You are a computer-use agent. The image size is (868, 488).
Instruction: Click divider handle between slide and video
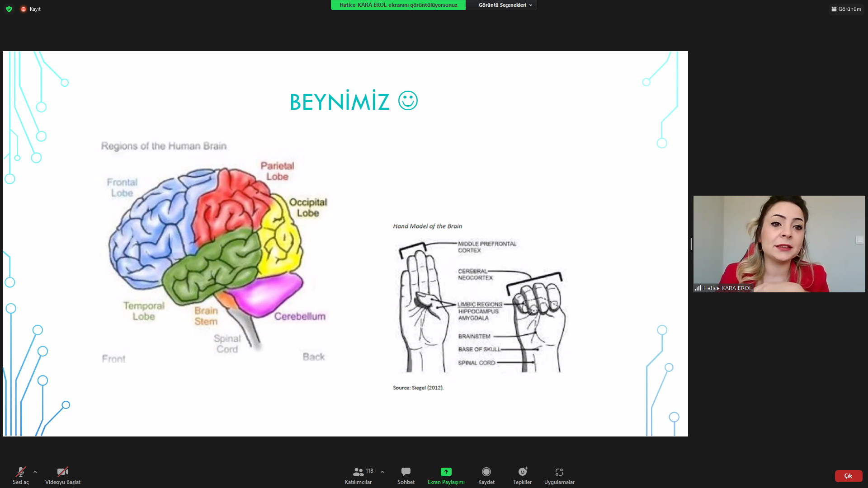690,244
